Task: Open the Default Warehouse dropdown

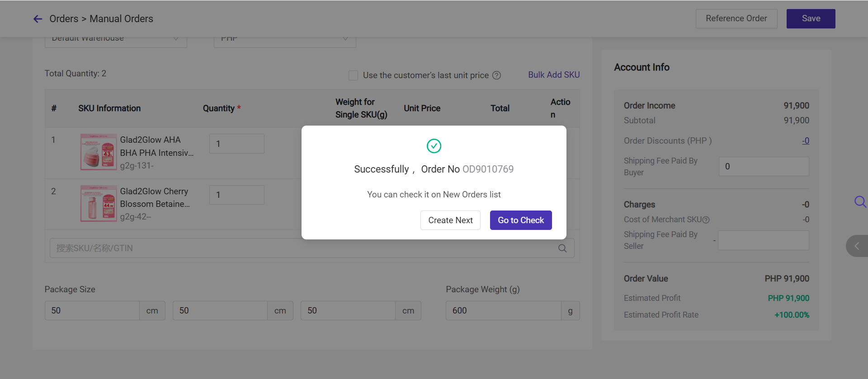Action: coord(116,40)
